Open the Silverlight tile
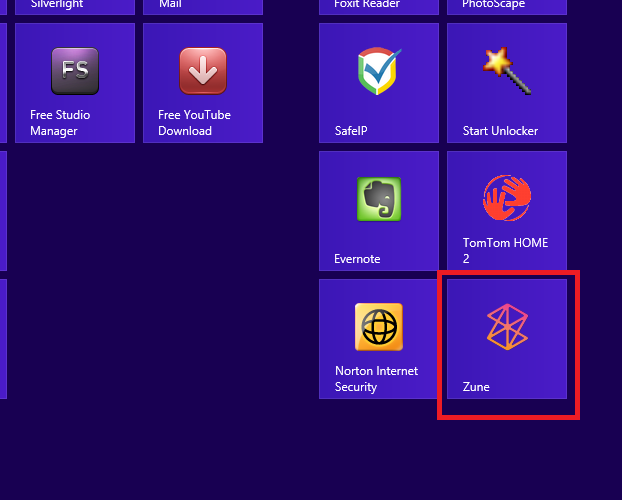This screenshot has height=500, width=622. pos(75,7)
